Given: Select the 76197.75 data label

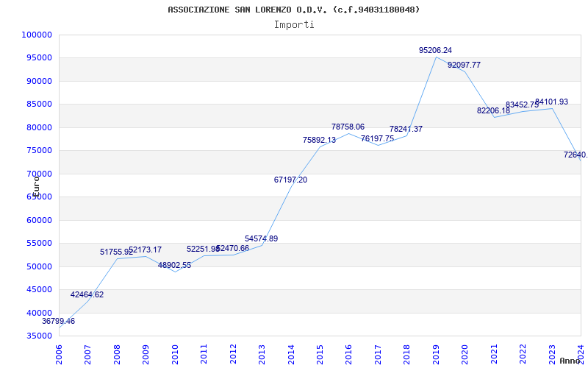Looking at the screenshot, I should [378, 138].
